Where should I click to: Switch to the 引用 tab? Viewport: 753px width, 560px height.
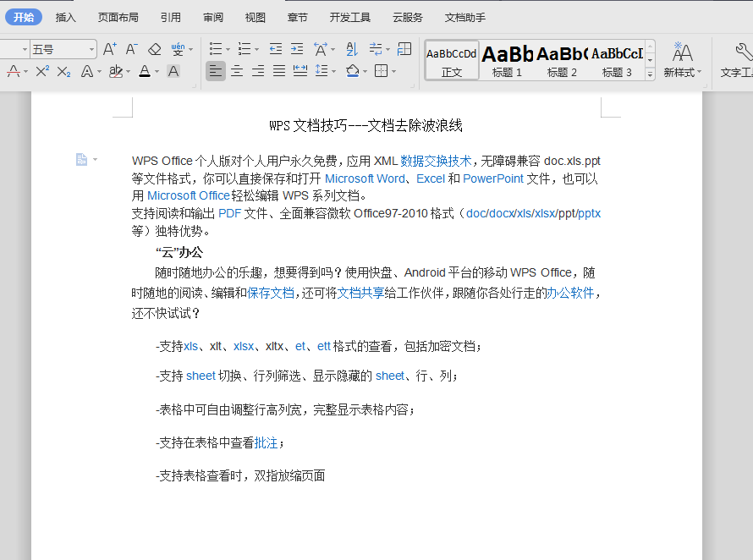[x=170, y=17]
